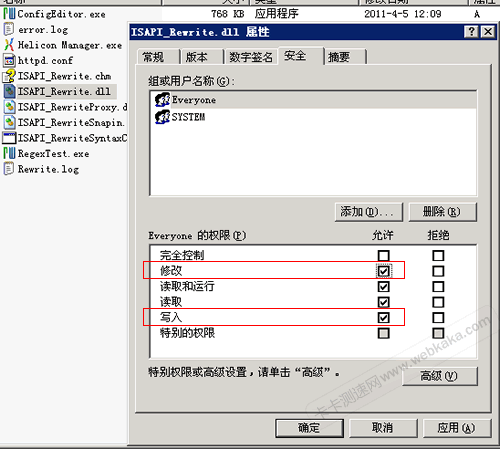Uncheck Allow for 读取和运行 permission
Image resolution: width=500 pixels, height=449 pixels.
[384, 287]
